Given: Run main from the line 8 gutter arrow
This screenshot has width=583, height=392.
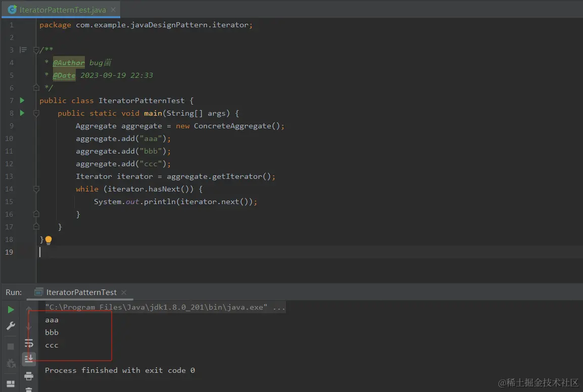Looking at the screenshot, I should (22, 113).
